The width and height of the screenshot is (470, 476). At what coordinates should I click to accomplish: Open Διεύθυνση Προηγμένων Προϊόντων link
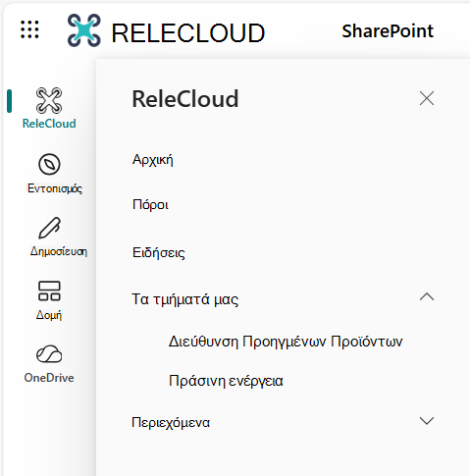[x=286, y=342]
